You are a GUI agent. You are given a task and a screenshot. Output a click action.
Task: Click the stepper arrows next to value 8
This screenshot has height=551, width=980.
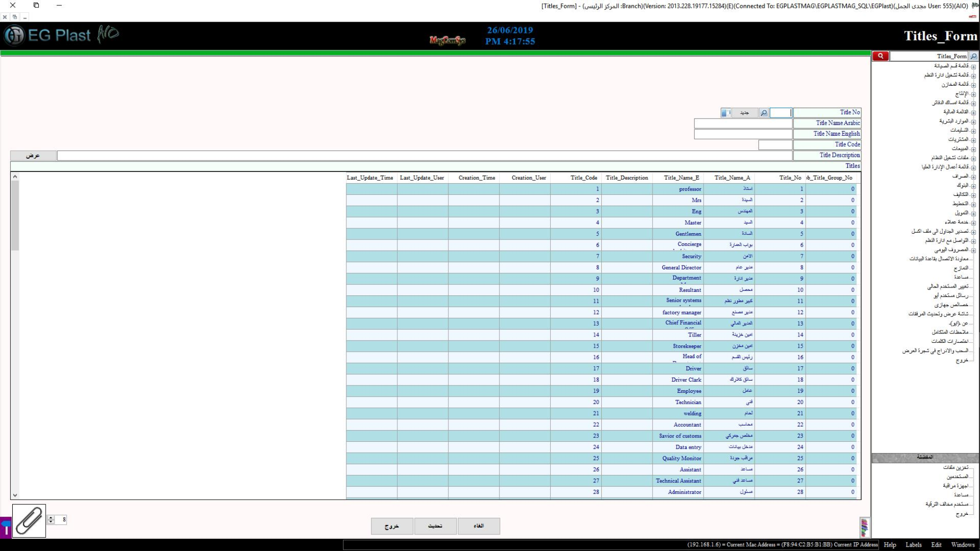[51, 520]
